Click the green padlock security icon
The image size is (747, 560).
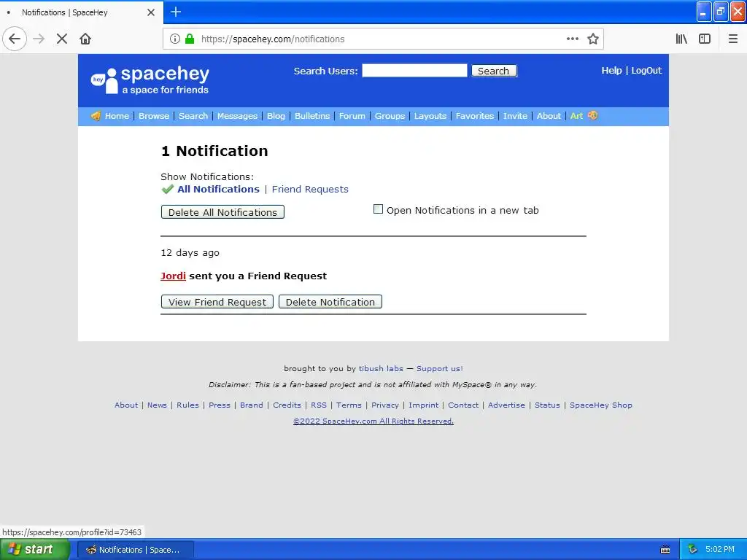pos(190,39)
